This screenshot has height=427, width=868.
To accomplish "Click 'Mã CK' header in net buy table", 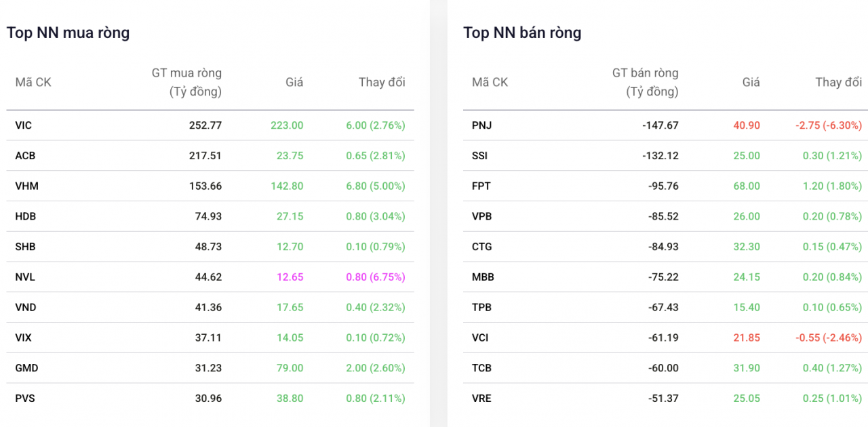I will click(33, 82).
